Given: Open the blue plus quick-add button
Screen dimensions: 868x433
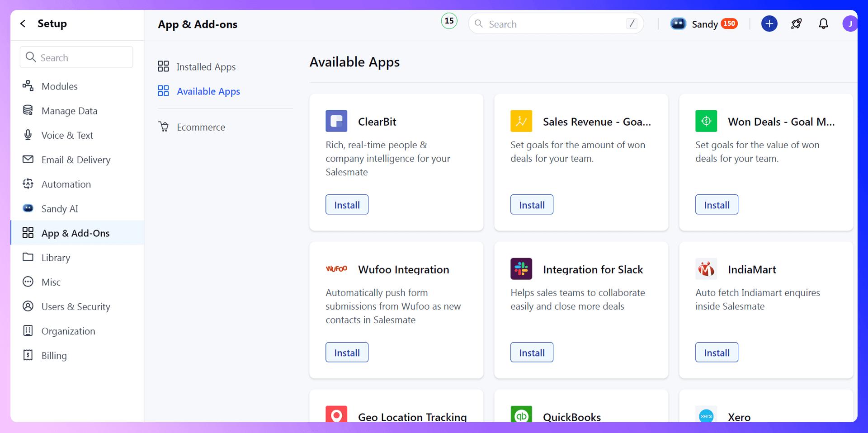Looking at the screenshot, I should [769, 24].
